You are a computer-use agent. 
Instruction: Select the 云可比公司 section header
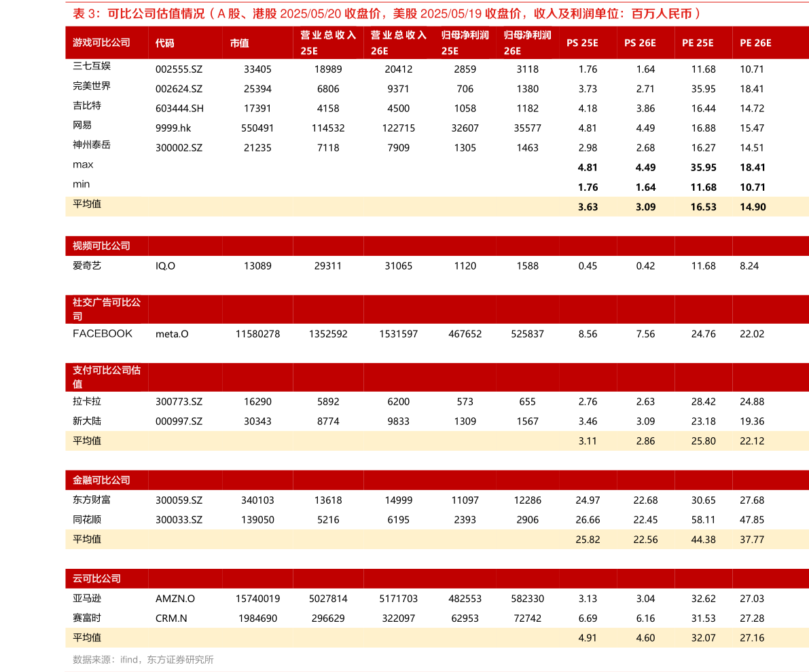pyautogui.click(x=96, y=578)
